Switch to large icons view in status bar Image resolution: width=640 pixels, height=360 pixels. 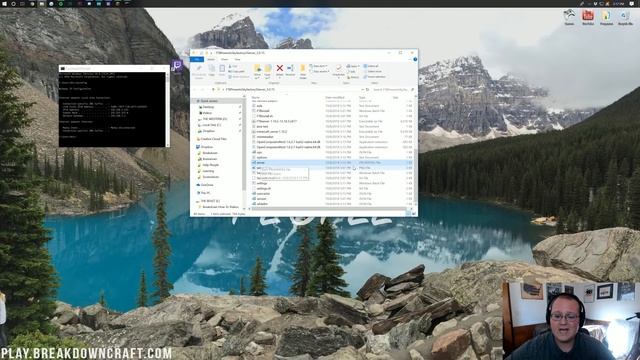coord(414,213)
